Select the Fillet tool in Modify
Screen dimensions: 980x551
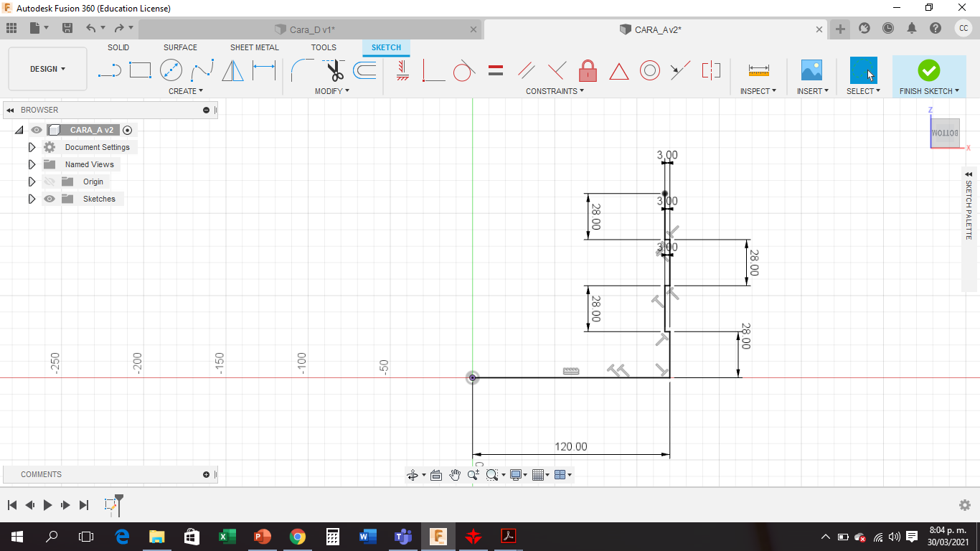coord(301,70)
